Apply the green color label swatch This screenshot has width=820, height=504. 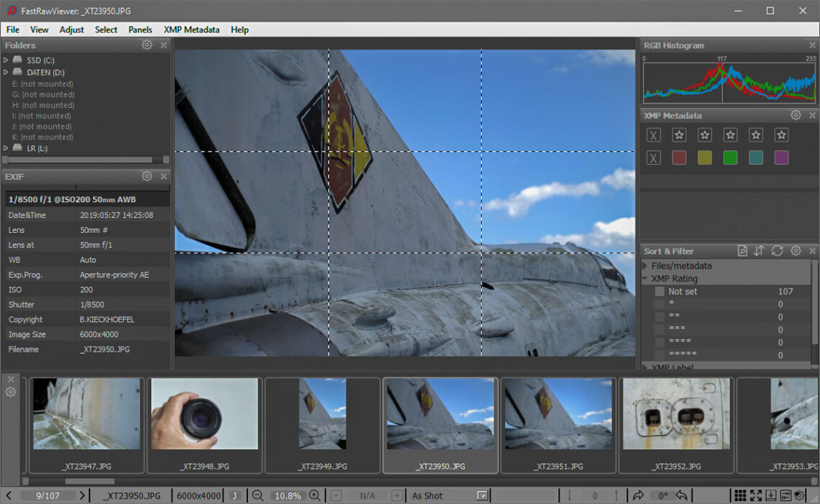coord(730,157)
